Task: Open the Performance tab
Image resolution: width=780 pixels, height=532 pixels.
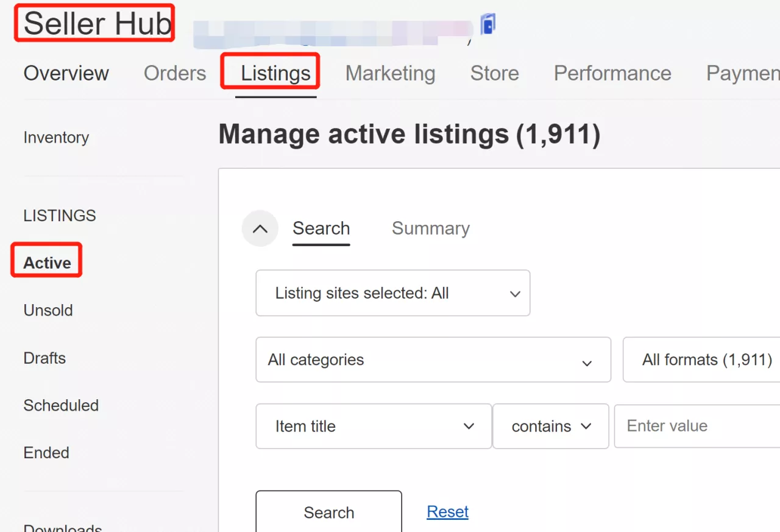Action: pyautogui.click(x=612, y=74)
